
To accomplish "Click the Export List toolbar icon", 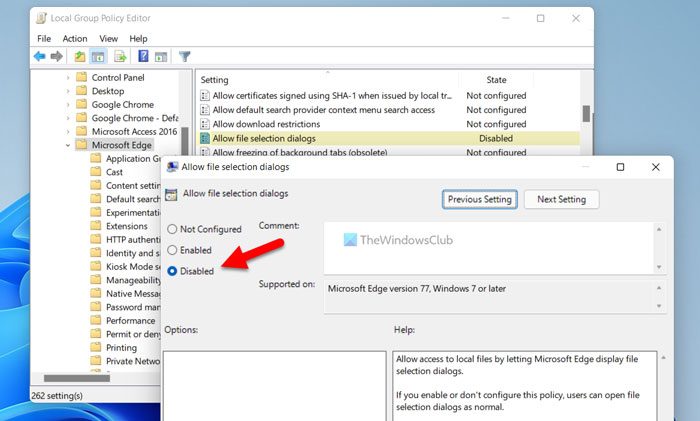I will (x=120, y=56).
